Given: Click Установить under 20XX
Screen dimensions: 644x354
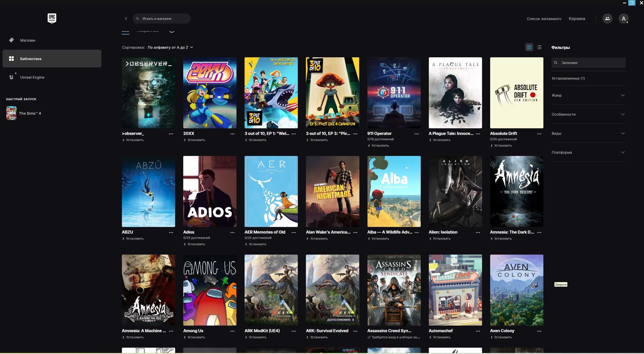Looking at the screenshot, I should pos(194,140).
